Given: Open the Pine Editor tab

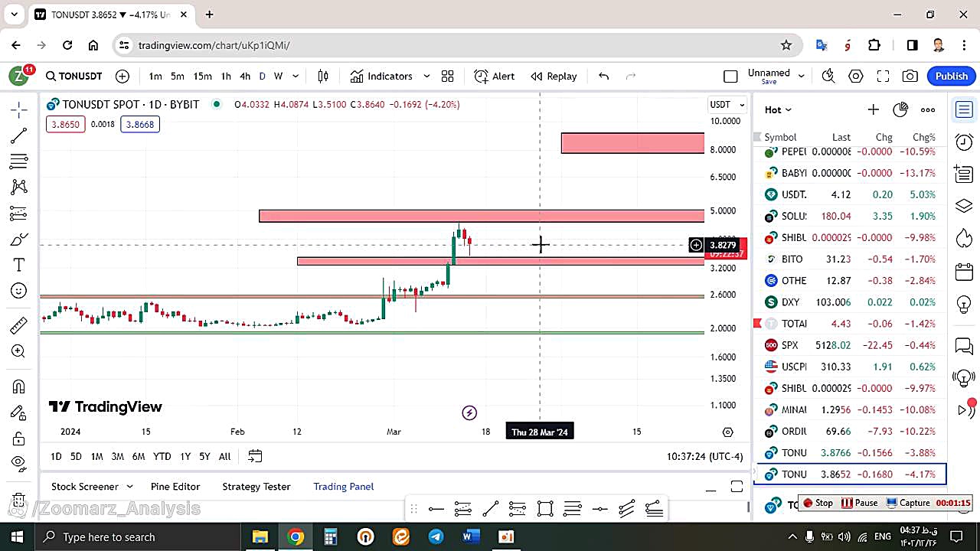Looking at the screenshot, I should [175, 487].
